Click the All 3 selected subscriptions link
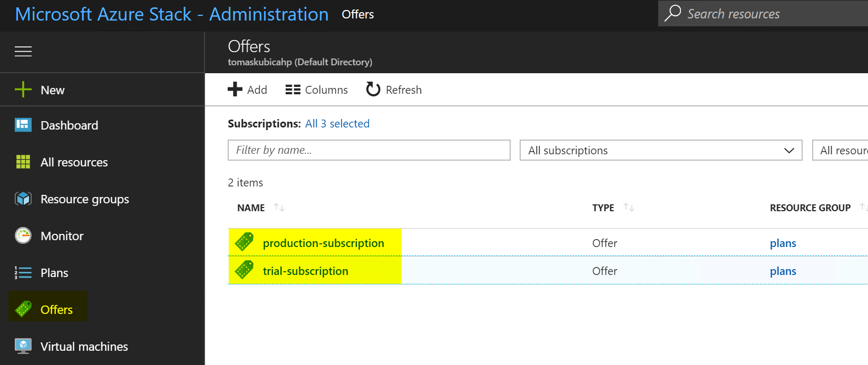This screenshot has height=365, width=868. pos(337,123)
